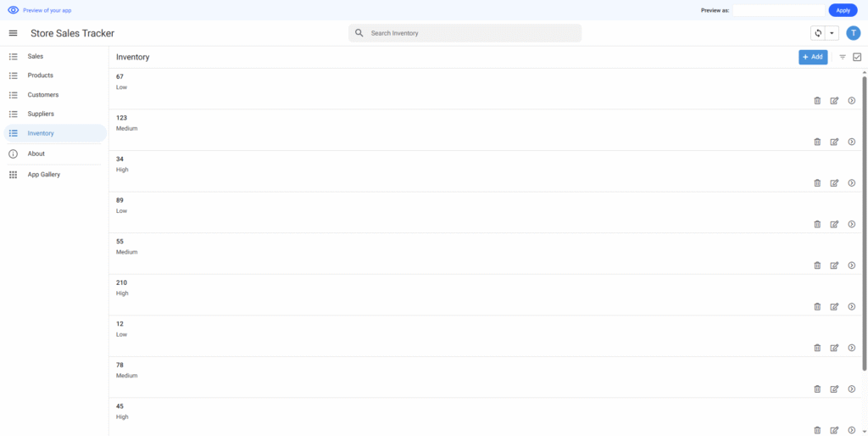Open details arrow for row 78
Image resolution: width=868 pixels, height=436 pixels.
pyautogui.click(x=851, y=388)
